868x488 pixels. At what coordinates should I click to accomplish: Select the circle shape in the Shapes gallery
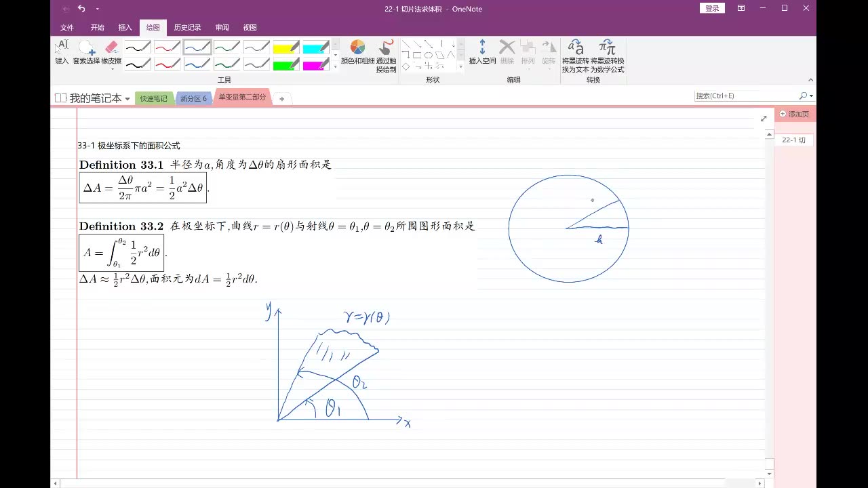pyautogui.click(x=429, y=55)
